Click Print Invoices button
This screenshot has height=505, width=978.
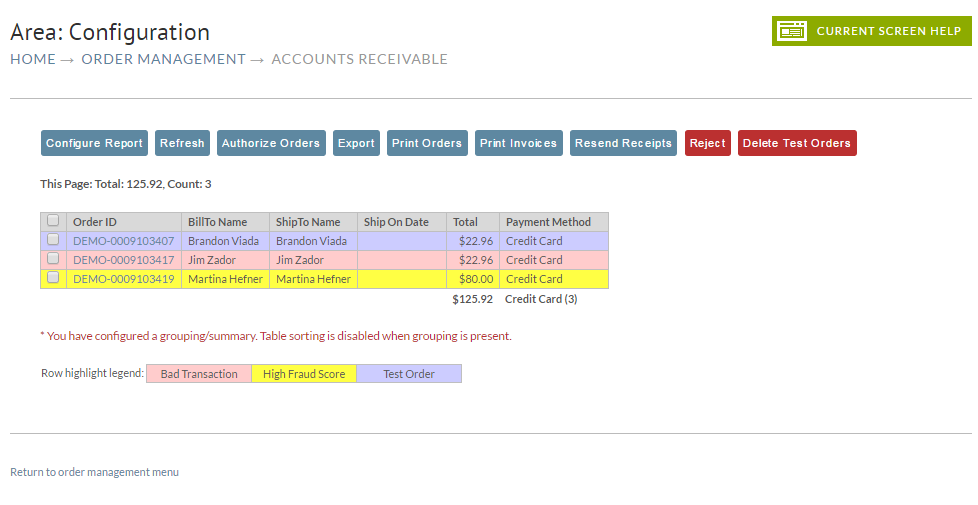point(519,143)
